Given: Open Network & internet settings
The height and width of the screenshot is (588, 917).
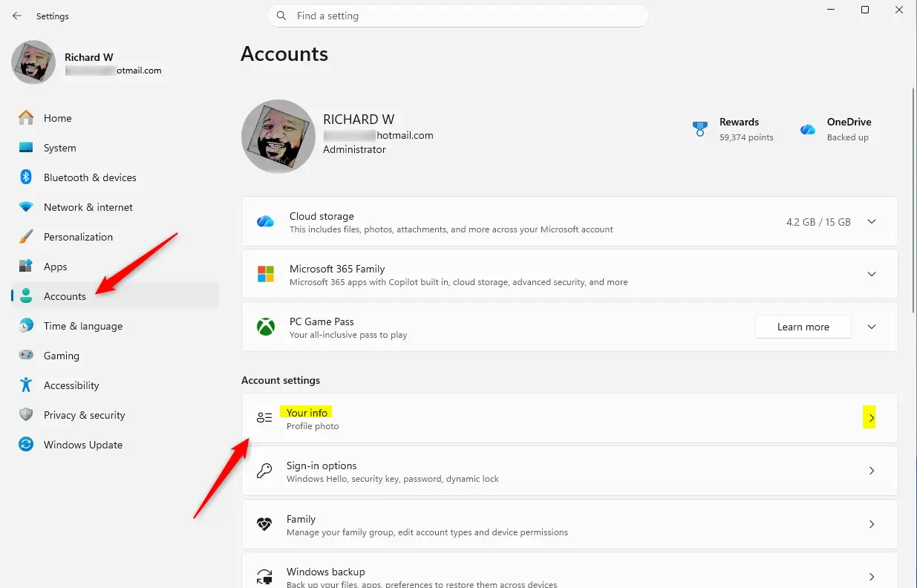Looking at the screenshot, I should pyautogui.click(x=115, y=207).
